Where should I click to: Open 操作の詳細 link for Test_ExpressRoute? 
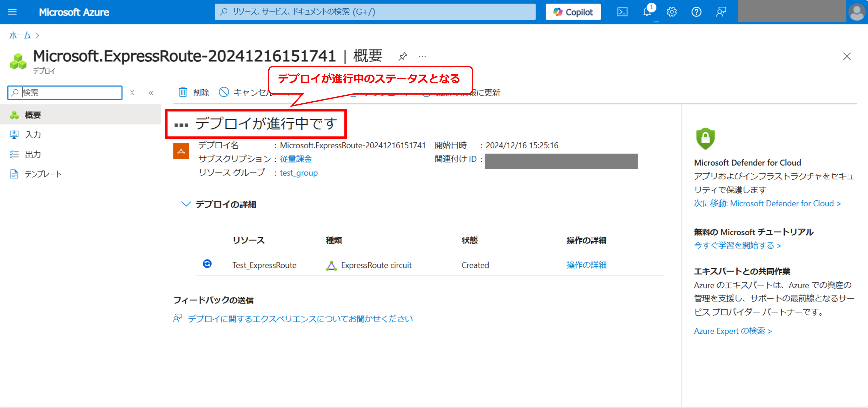point(586,265)
